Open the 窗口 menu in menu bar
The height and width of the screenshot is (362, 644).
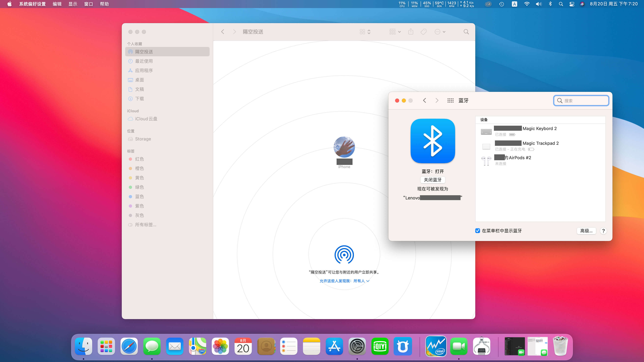(x=89, y=4)
